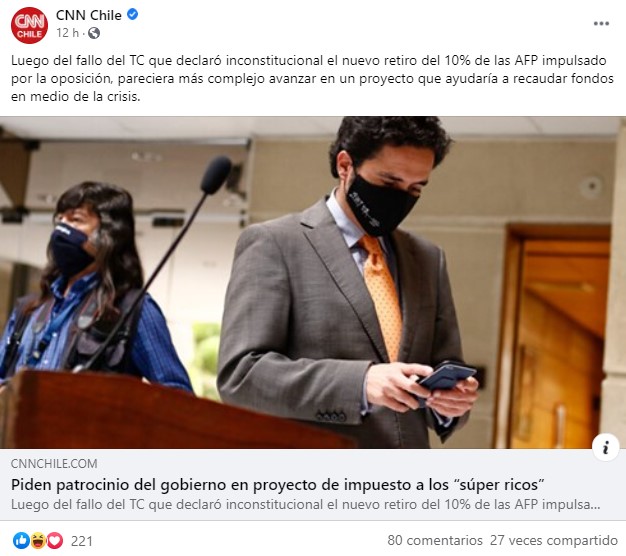Open the 221 reactions count list

pos(81,541)
